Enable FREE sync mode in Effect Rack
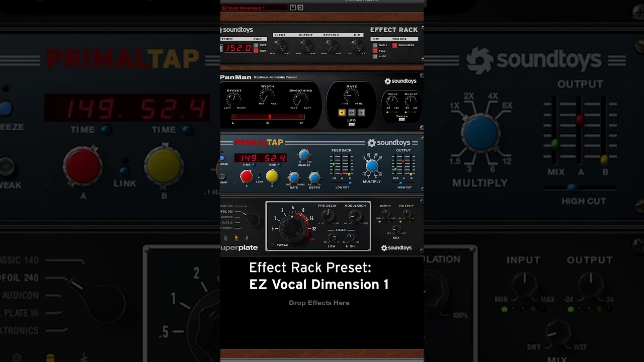This screenshot has height=362, width=644. pyautogui.click(x=256, y=45)
